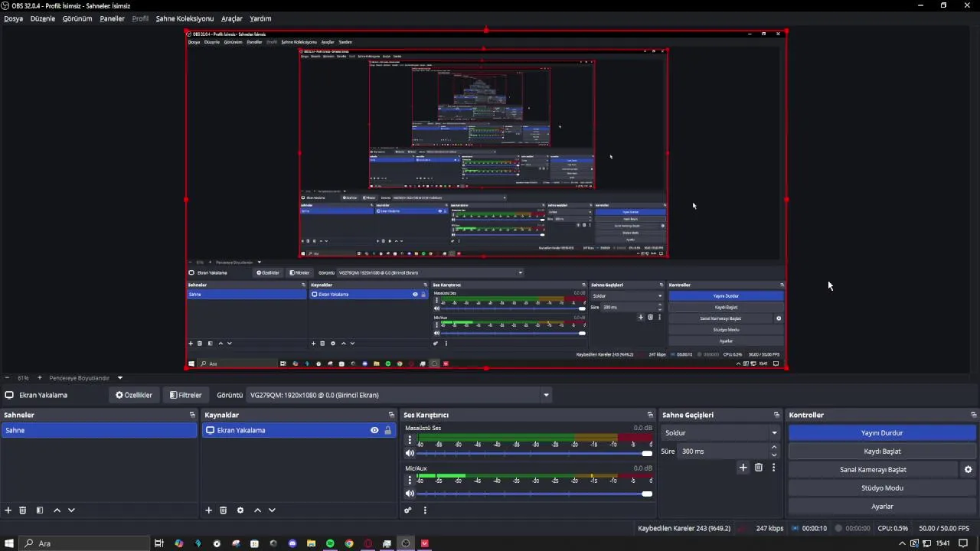The height and width of the screenshot is (551, 980).
Task: Open the Araçlar menu
Action: pos(232,18)
